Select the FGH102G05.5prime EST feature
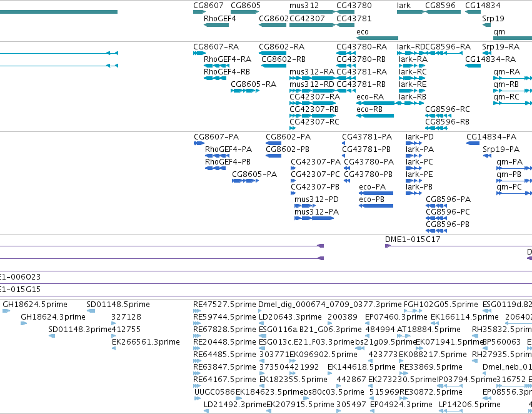This screenshot has height=414, width=532. click(413, 310)
